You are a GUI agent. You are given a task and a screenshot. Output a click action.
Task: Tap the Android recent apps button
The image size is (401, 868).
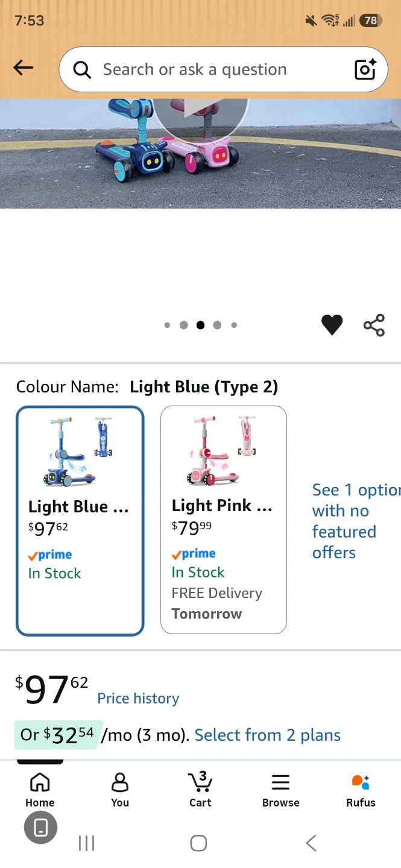point(87,843)
